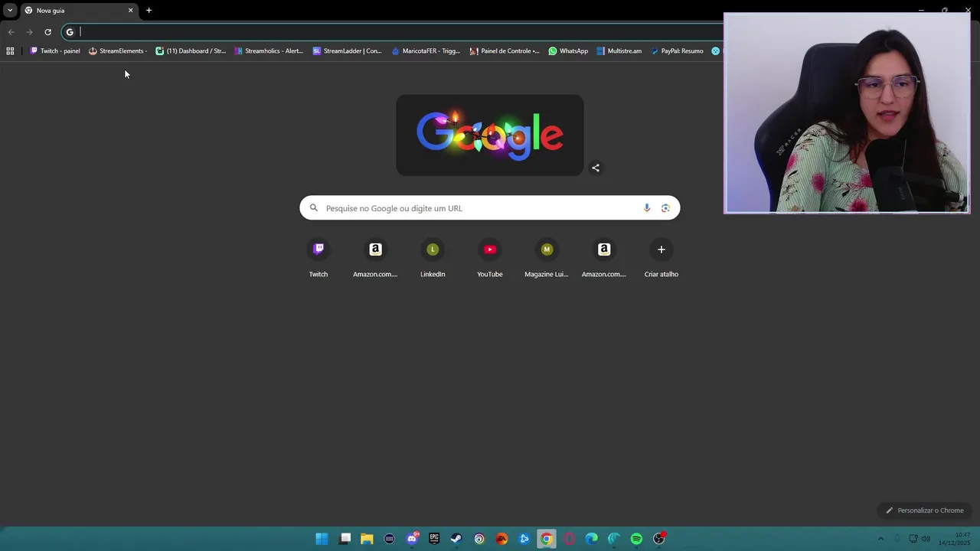Click the Google holiday lights doodle
The width and height of the screenshot is (980, 551).
coord(489,135)
